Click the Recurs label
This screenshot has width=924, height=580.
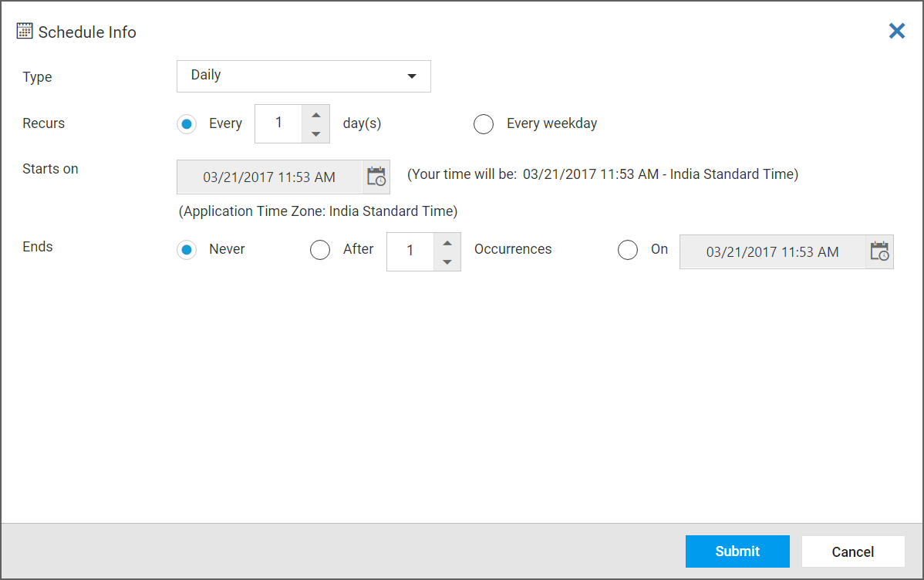tap(44, 123)
